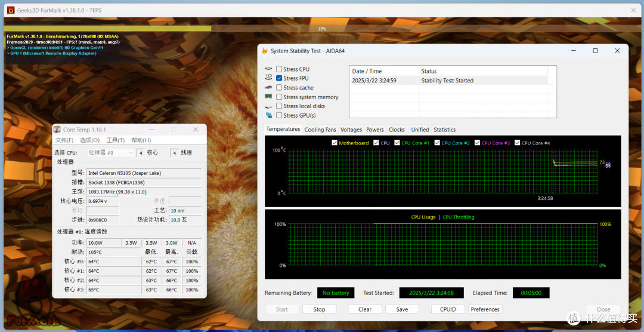The width and height of the screenshot is (644, 332).
Task: Click the CPUID button
Action: click(x=448, y=309)
